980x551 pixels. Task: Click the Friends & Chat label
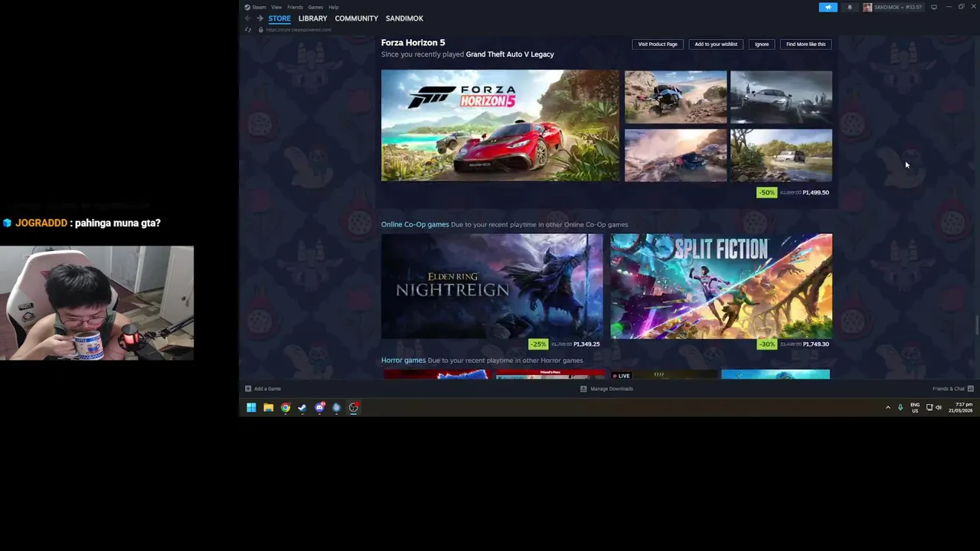[949, 389]
